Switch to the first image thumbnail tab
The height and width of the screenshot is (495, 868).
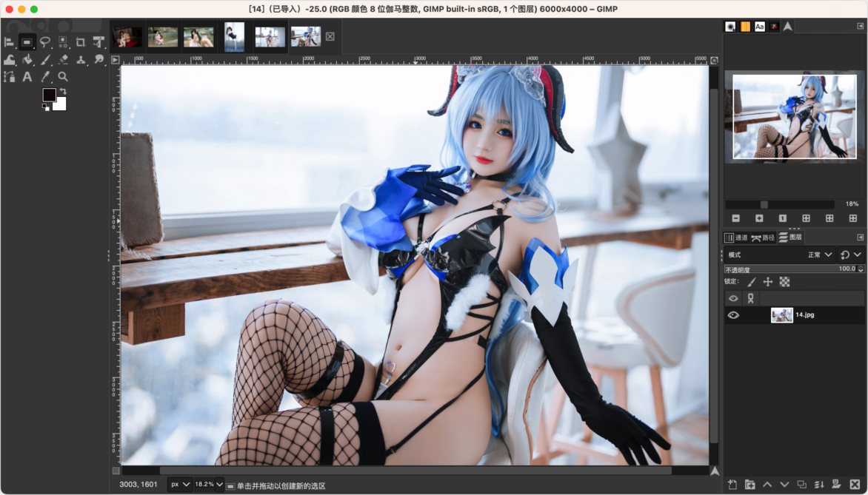point(127,37)
